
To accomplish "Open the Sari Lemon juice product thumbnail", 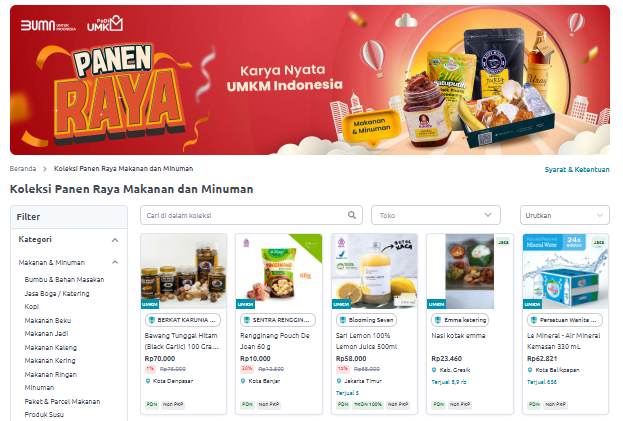I will click(x=374, y=271).
